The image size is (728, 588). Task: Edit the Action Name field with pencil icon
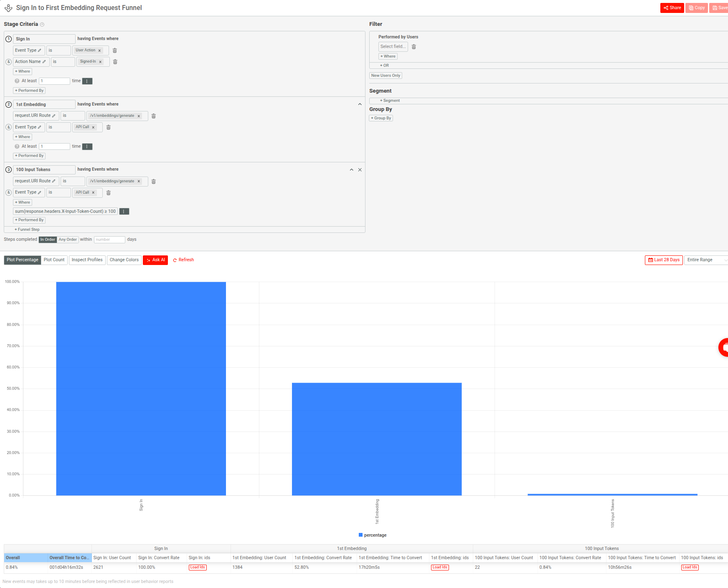coord(43,61)
